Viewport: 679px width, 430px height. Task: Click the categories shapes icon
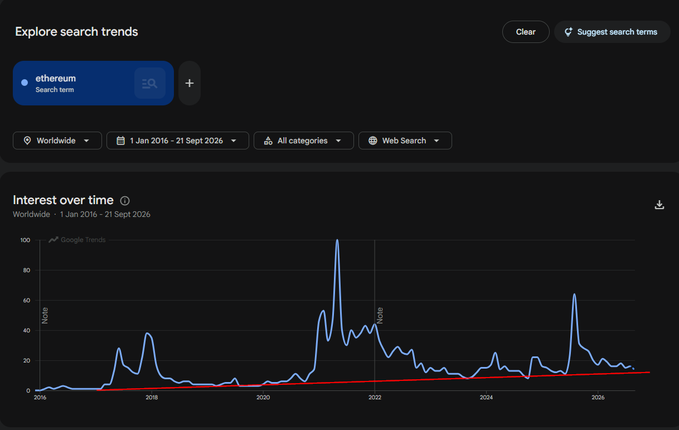tap(268, 141)
